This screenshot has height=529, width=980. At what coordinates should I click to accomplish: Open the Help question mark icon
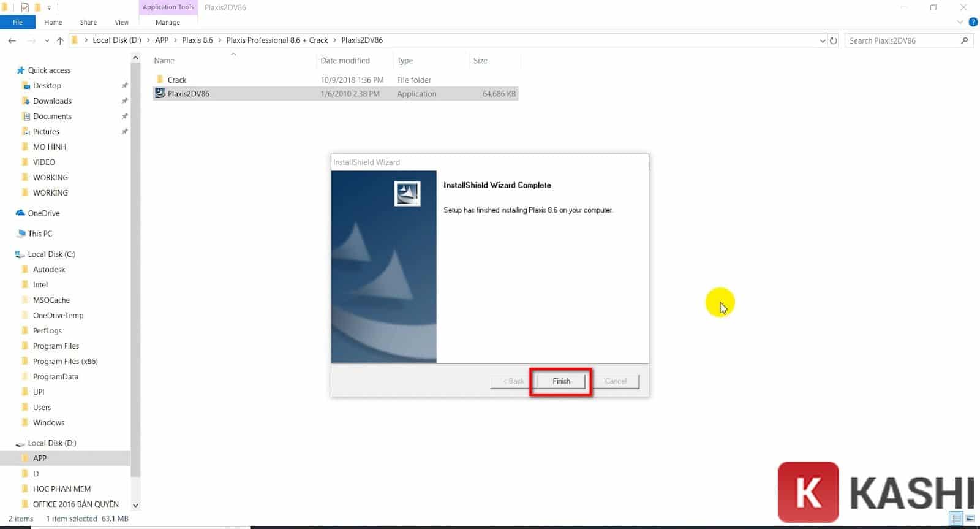(x=973, y=22)
